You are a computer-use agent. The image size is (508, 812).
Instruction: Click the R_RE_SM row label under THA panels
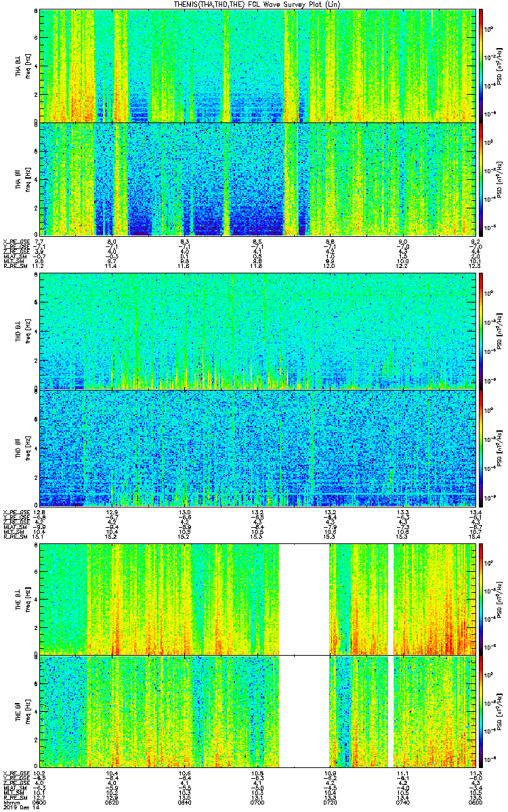[x=15, y=267]
